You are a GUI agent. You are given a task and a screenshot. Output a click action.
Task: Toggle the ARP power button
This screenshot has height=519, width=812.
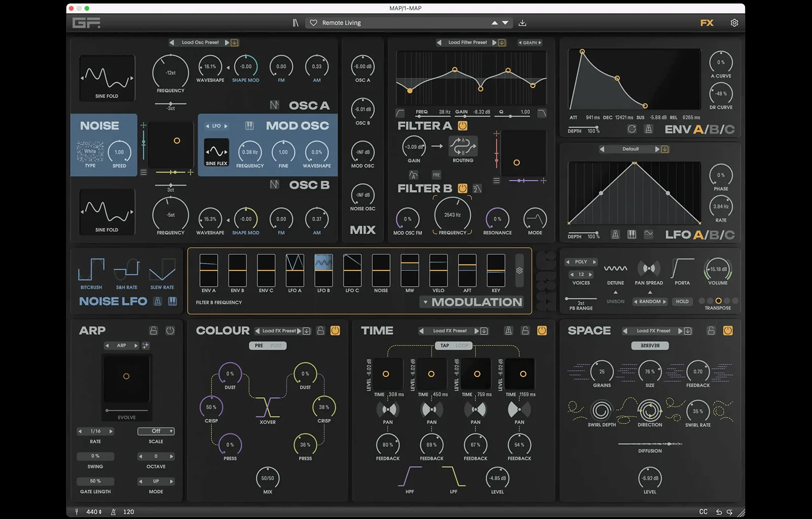170,331
